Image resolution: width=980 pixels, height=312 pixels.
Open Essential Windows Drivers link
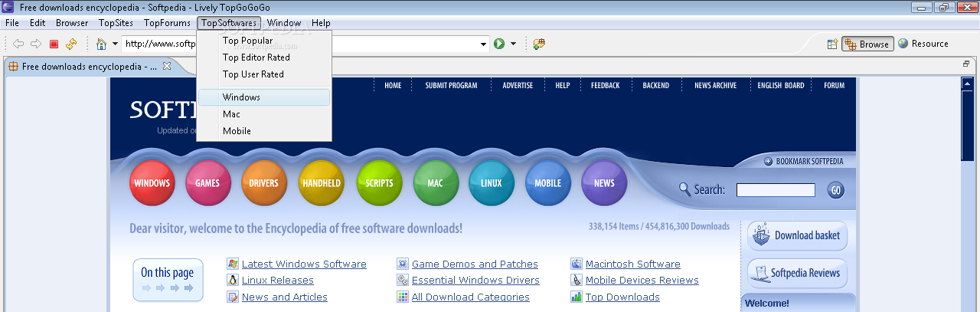pos(475,281)
